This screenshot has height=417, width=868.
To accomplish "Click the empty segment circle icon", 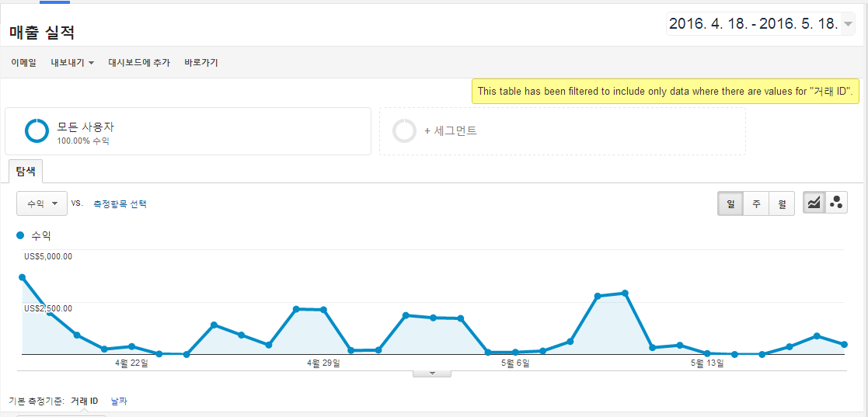I will pyautogui.click(x=405, y=131).
